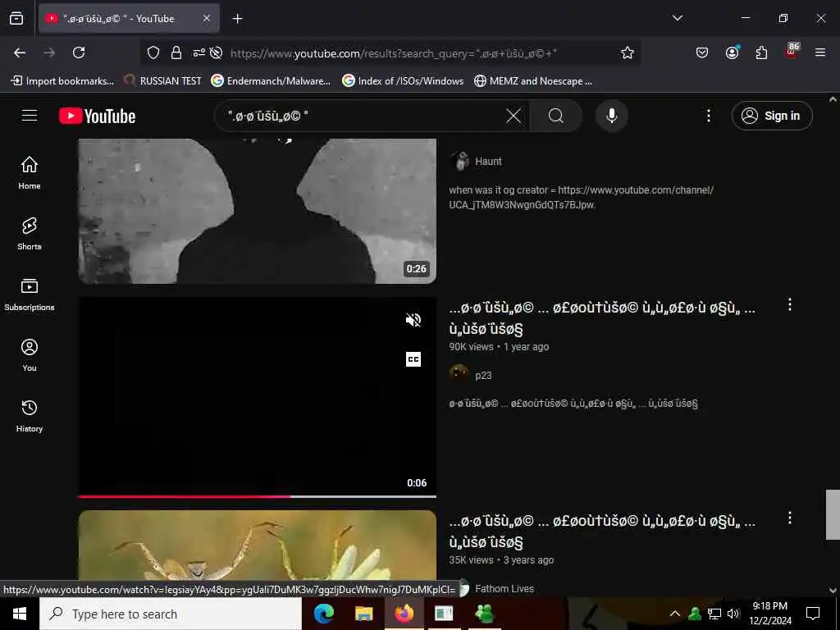Open Index of /ISOs/Windows bookmark
Viewport: 840px width, 630px height.
[403, 81]
